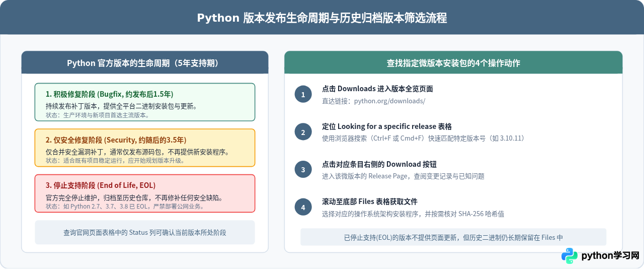Screen dimensions: 644x269
Task: Select the line "进入该微版本的 Release Page，查阅变更记录与已知问题"
Action: click(403, 176)
